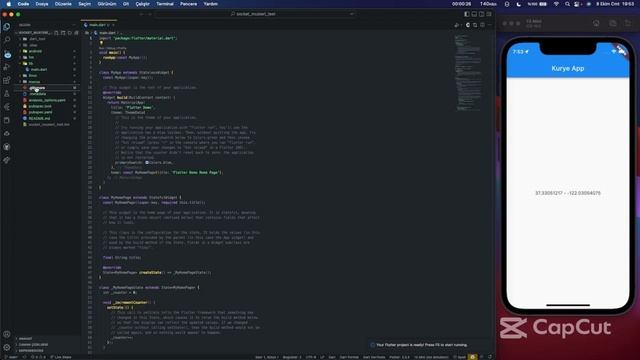
Task: Click the Rotate button in Simulator toolbar
Action: (x=628, y=23)
